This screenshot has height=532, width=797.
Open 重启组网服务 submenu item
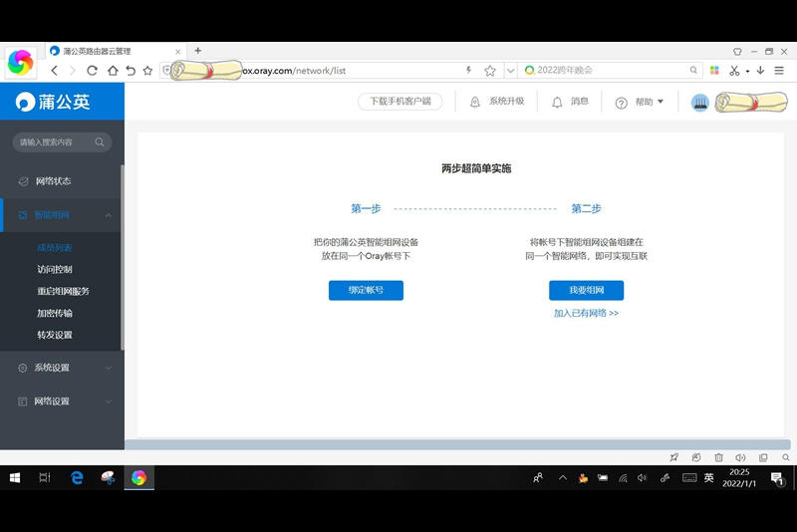coord(63,291)
